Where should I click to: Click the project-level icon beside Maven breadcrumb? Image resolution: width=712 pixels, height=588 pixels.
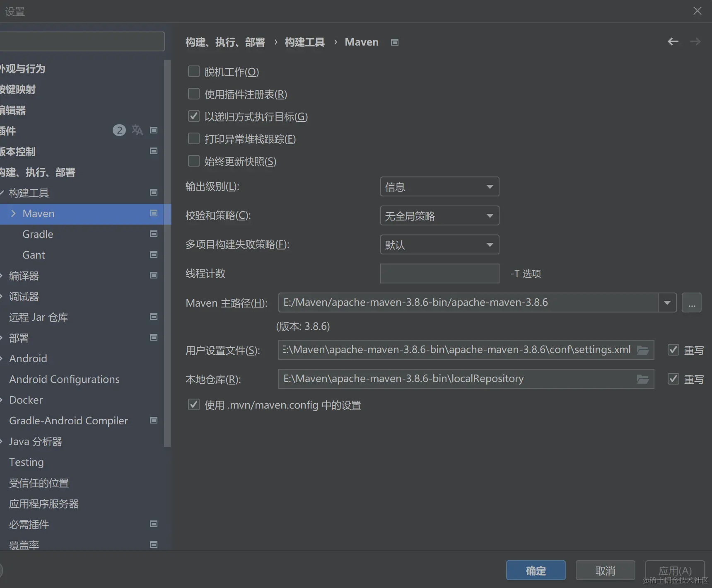[395, 42]
